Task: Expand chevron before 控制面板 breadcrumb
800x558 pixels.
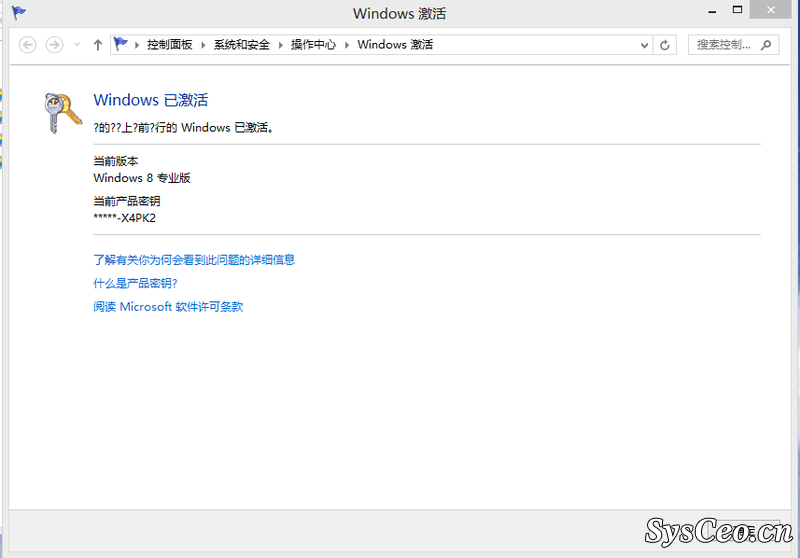Action: click(x=137, y=45)
